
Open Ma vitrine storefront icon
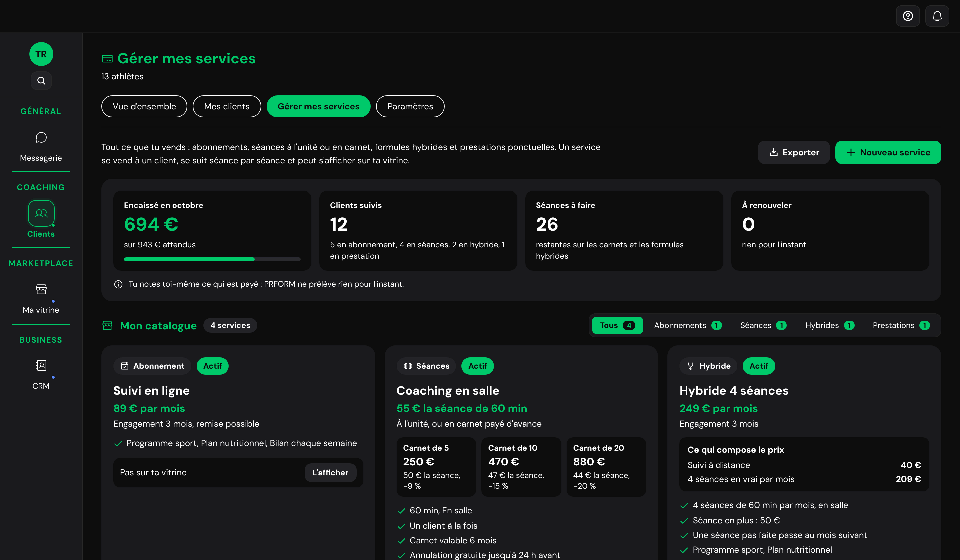click(41, 290)
